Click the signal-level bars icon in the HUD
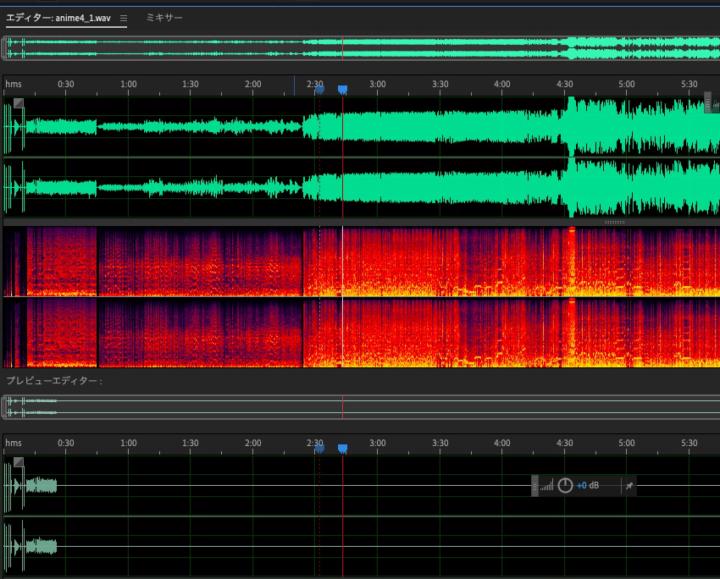 (x=548, y=486)
